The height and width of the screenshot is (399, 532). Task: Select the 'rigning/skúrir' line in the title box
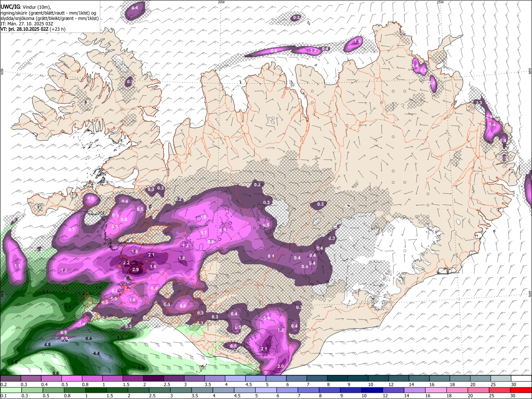point(48,13)
